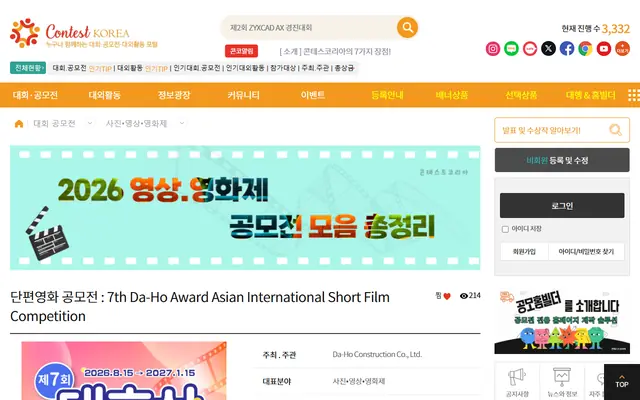Open the 주최.주관 link in top bar

pyautogui.click(x=315, y=68)
